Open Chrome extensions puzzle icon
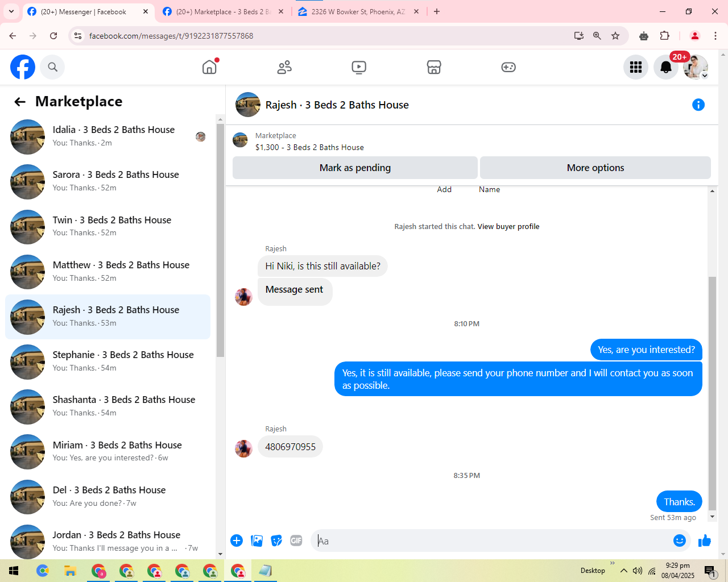Image resolution: width=728 pixels, height=582 pixels. (664, 36)
